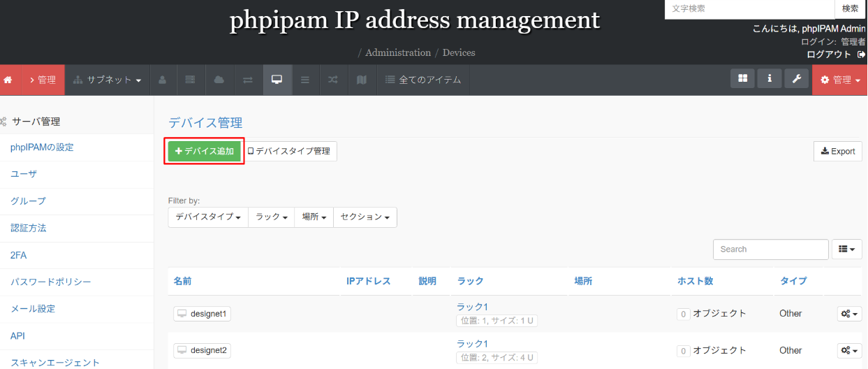The width and height of the screenshot is (868, 369).
Task: Open the home icon in navbar
Action: [8, 80]
